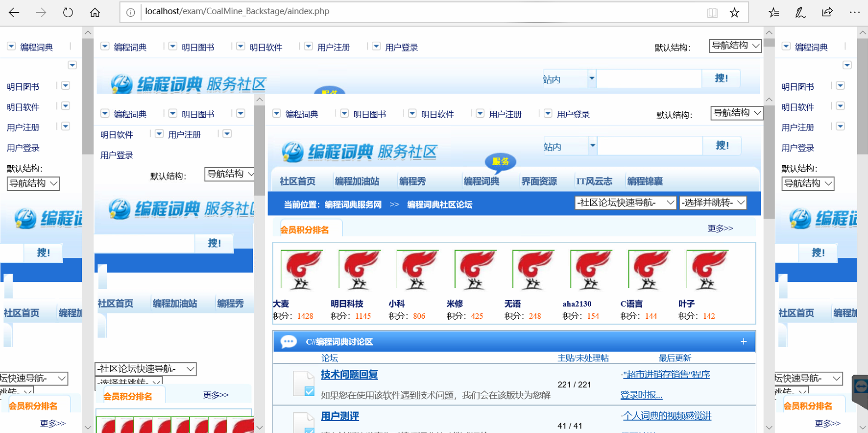Open the 社区首页 tab in innermost frame
Screen dimensions: 868x433
pyautogui.click(x=297, y=181)
